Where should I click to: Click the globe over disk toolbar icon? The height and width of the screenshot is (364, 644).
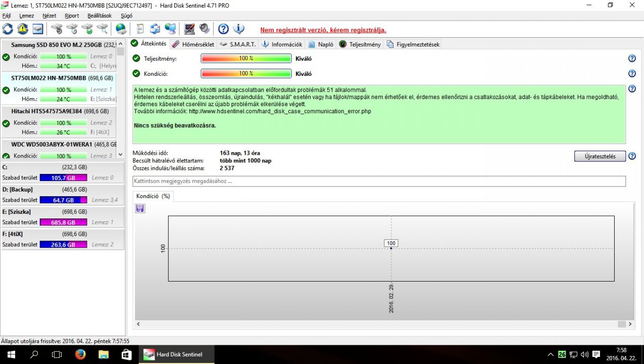coord(121,29)
